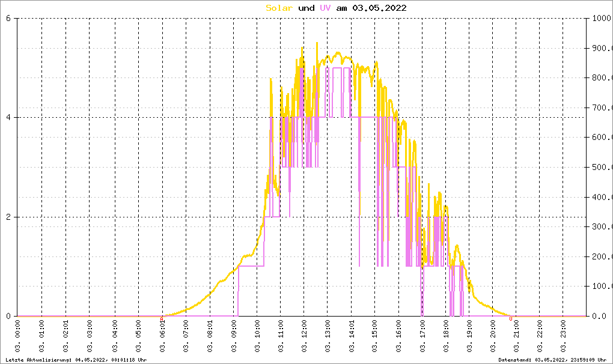613x364 pixels.
Task: Click the x-axis label "03. 19:00"
Action: pyautogui.click(x=469, y=336)
